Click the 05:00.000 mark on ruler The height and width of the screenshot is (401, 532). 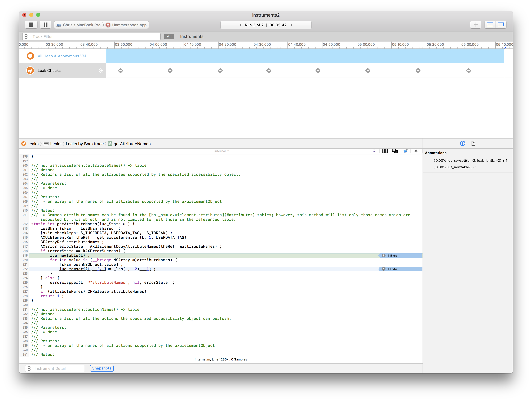366,44
